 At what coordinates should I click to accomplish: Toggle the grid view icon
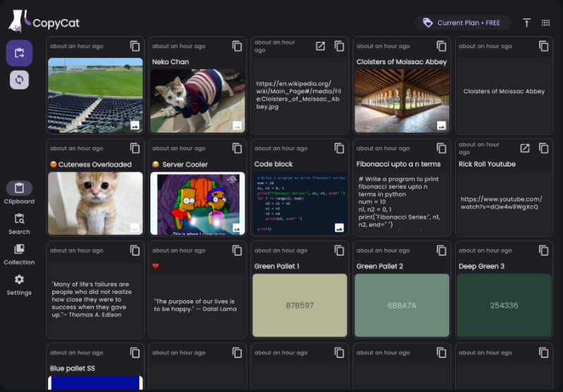coord(546,23)
